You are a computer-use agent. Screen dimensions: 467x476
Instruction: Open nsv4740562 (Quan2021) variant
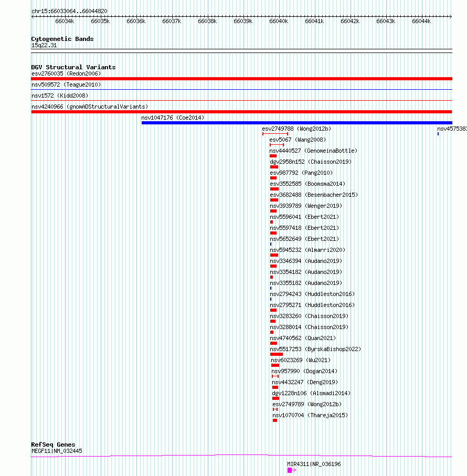point(303,338)
